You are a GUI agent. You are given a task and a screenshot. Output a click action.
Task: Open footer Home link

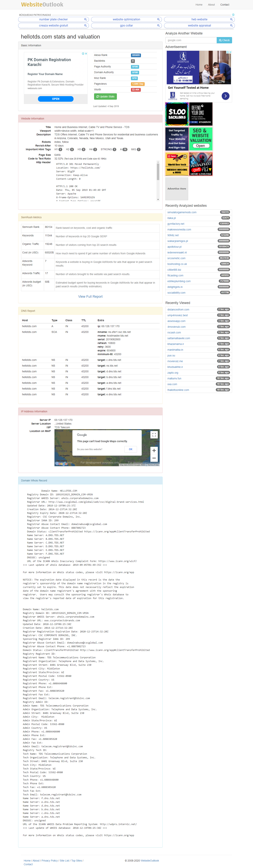(x=27, y=860)
